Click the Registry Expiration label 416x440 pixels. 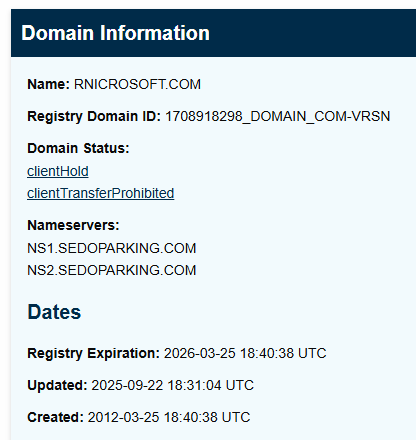94,353
